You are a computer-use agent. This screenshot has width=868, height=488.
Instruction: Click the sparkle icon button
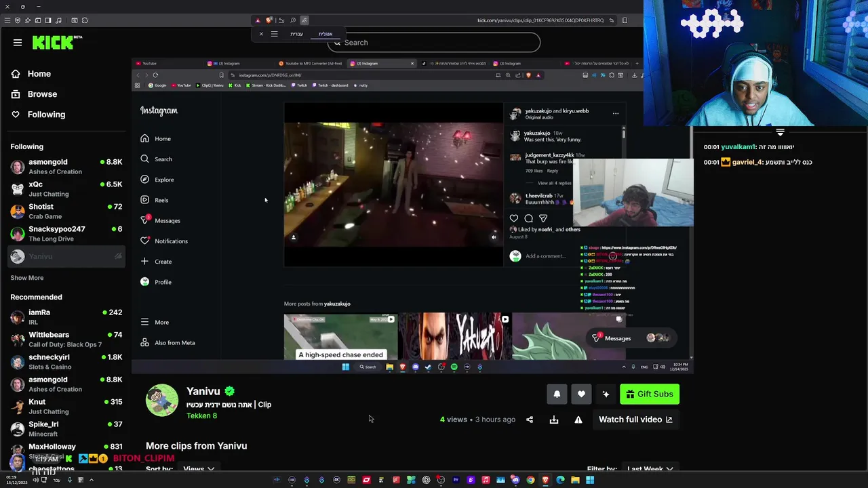pyautogui.click(x=606, y=394)
